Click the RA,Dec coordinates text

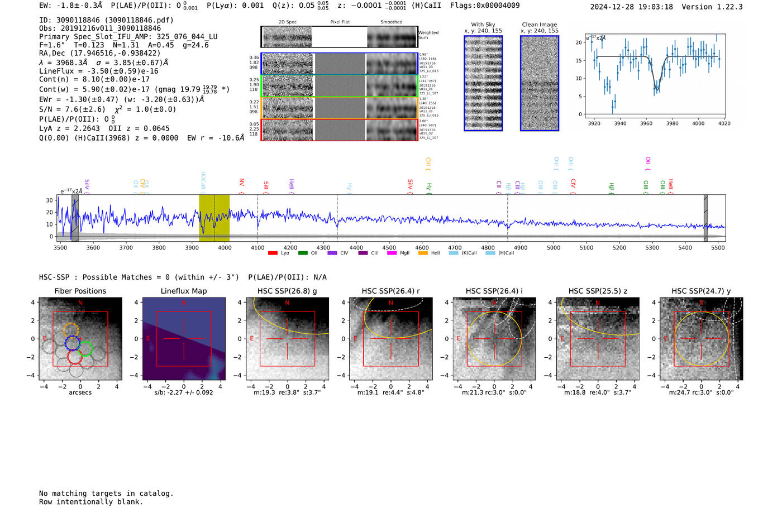coord(99,54)
